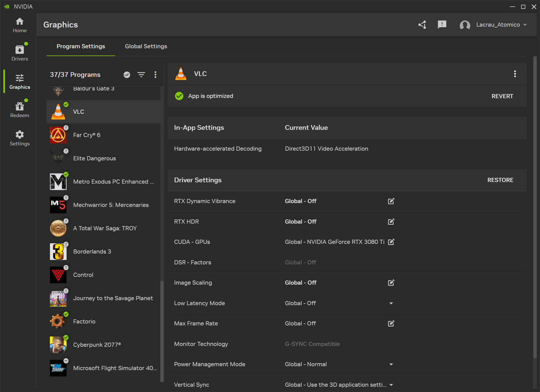Click the Hardware-accelerated Decoding row
The width and height of the screenshot is (540, 392).
pyautogui.click(x=347, y=149)
